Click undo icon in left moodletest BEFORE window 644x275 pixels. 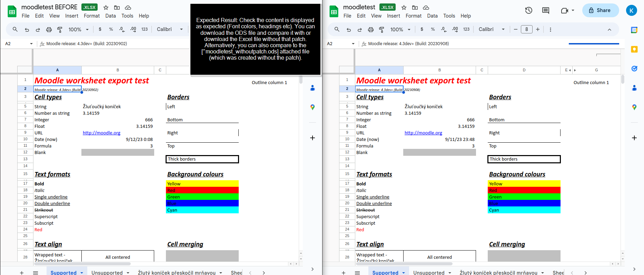pos(27,30)
